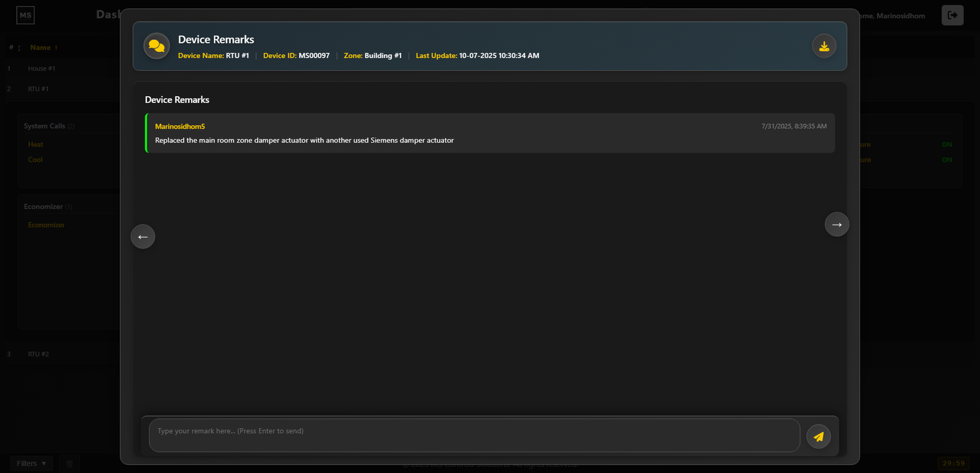
Task: Click the 29:59 session timer
Action: point(954,463)
